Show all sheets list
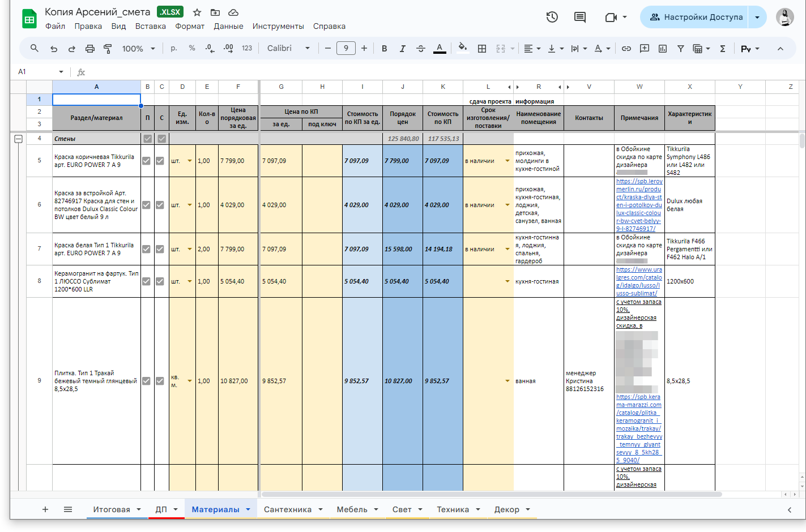 pyautogui.click(x=68, y=509)
